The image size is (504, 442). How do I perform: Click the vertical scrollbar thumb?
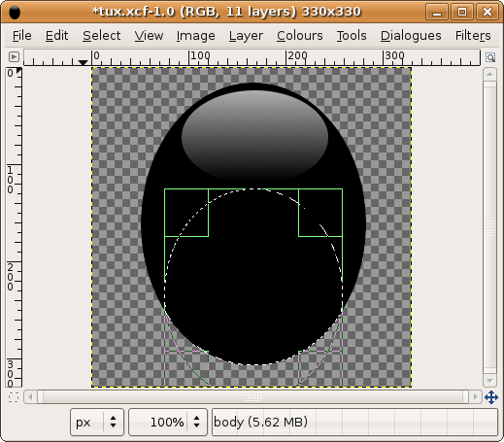click(489, 227)
